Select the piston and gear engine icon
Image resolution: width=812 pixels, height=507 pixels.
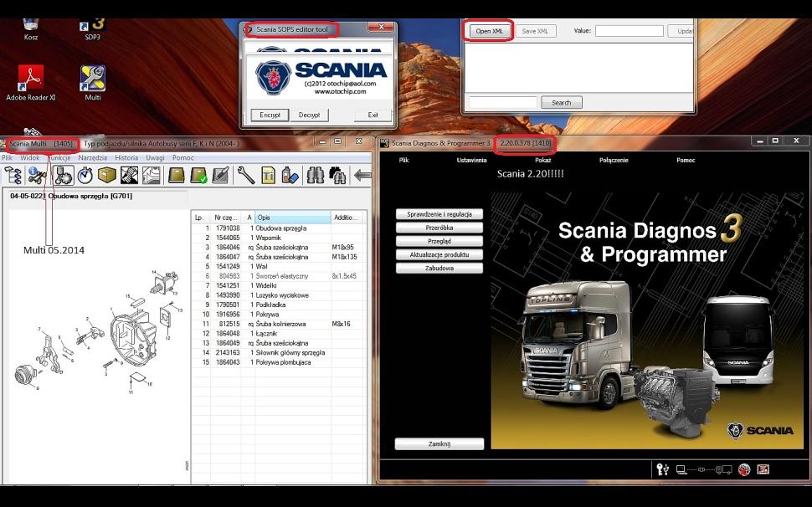pyautogui.click(x=64, y=176)
